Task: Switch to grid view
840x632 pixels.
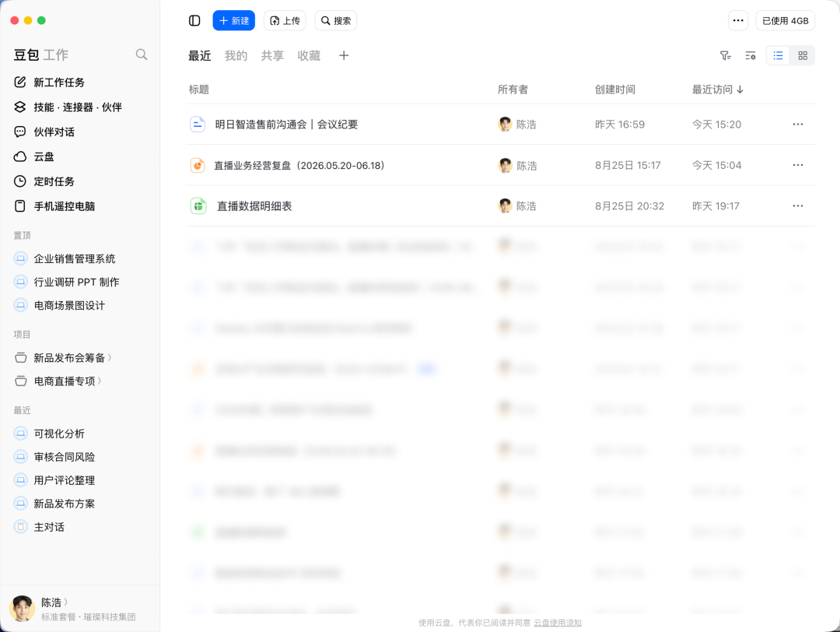Action: pyautogui.click(x=803, y=56)
